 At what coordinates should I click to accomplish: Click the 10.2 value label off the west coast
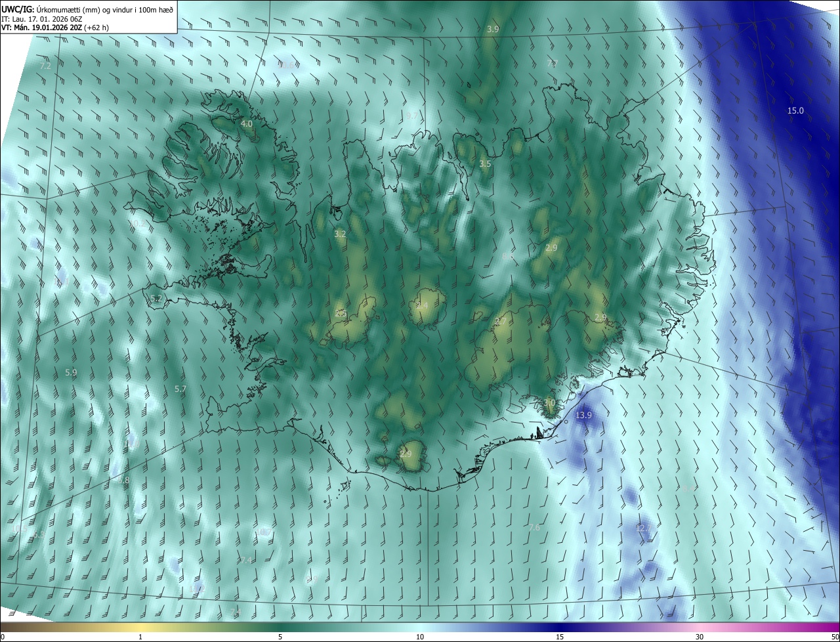(x=137, y=223)
